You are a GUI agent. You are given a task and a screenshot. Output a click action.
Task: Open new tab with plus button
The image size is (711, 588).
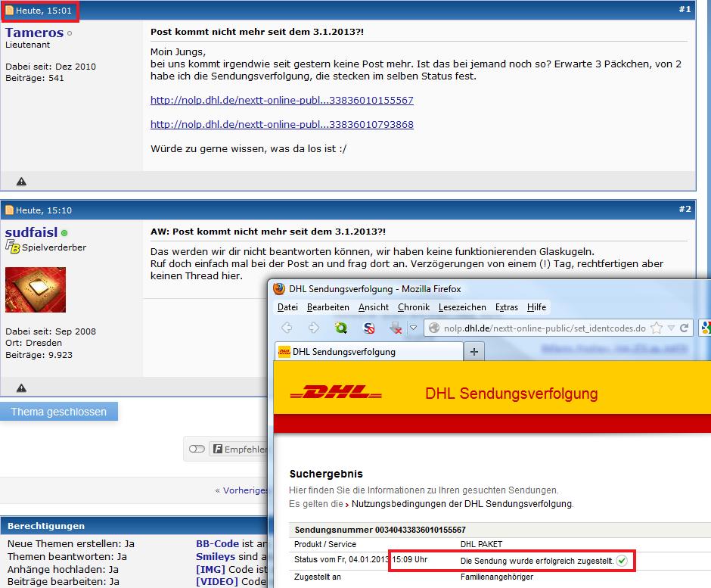(473, 352)
